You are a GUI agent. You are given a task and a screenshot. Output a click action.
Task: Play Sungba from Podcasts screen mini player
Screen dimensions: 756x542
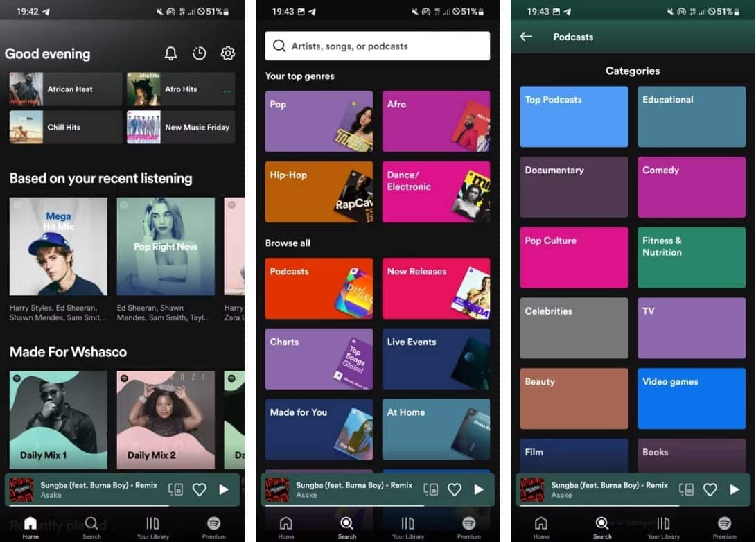point(735,489)
